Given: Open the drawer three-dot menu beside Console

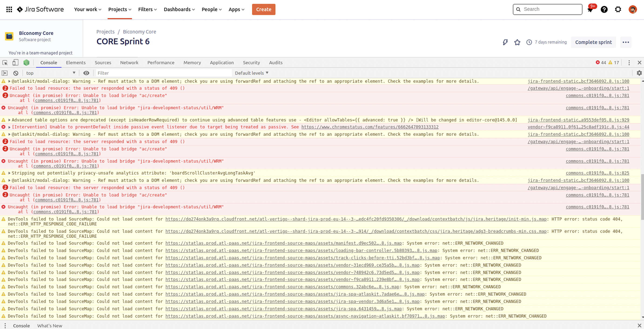Looking at the screenshot, I should coord(5,326).
